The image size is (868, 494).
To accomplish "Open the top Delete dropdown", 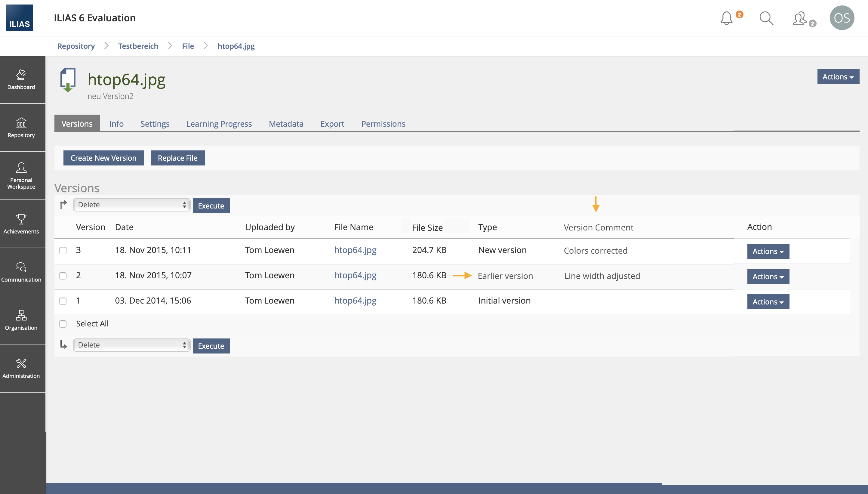I will 131,205.
